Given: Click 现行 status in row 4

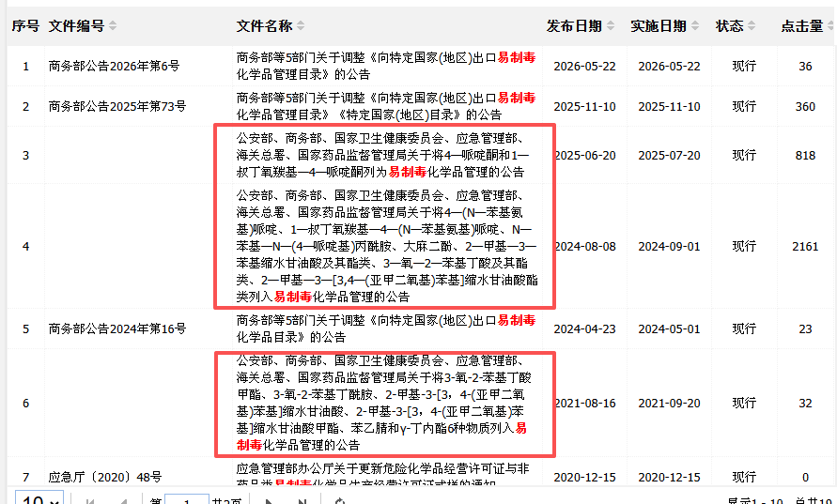Looking at the screenshot, I should [744, 247].
